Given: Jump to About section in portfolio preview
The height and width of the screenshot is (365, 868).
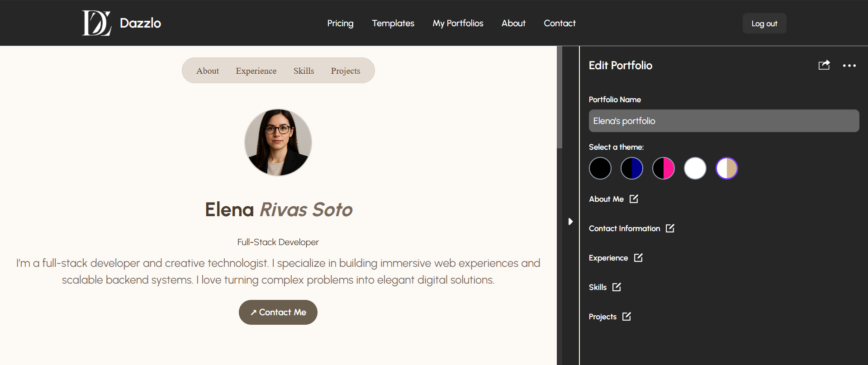Looking at the screenshot, I should (x=208, y=71).
